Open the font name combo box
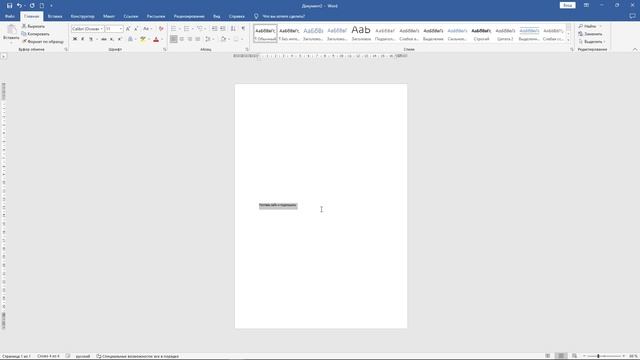This screenshot has height=360, width=640. (87, 29)
